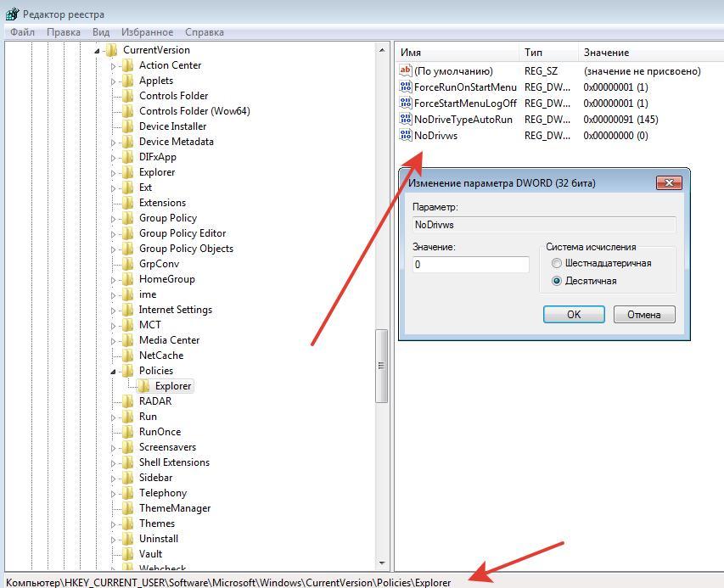Screen dimensions: 724x588
Task: Click the MCT folder icon
Action: pyautogui.click(x=128, y=324)
